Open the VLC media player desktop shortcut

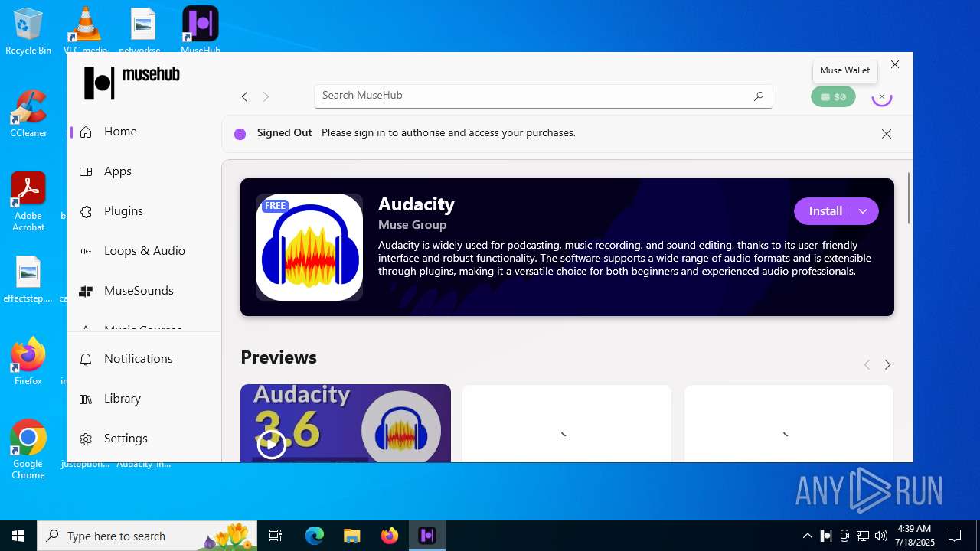point(86,30)
